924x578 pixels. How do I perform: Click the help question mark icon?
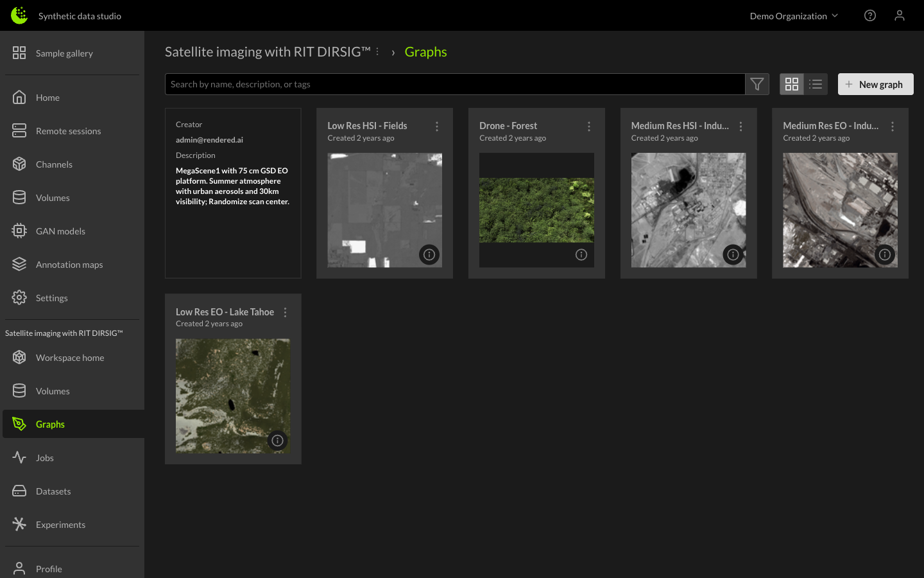pos(869,15)
